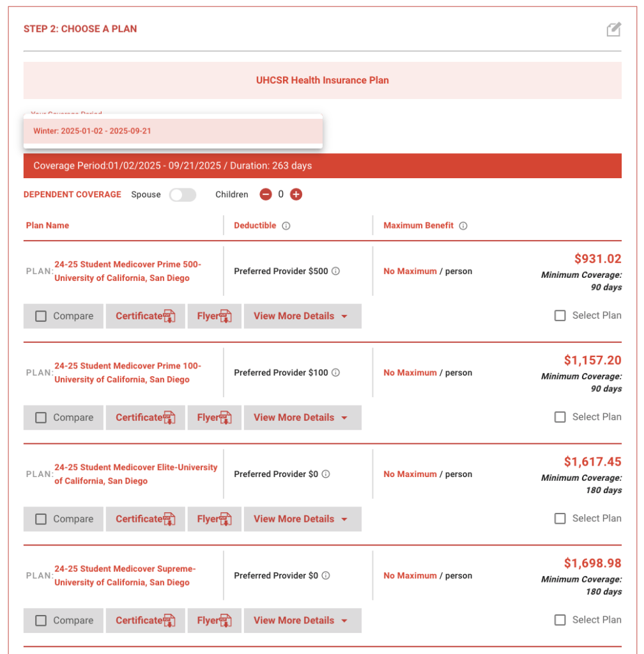Download Certificate PDF for Prime 100 plan
This screenshot has width=644, height=654.
tap(145, 418)
